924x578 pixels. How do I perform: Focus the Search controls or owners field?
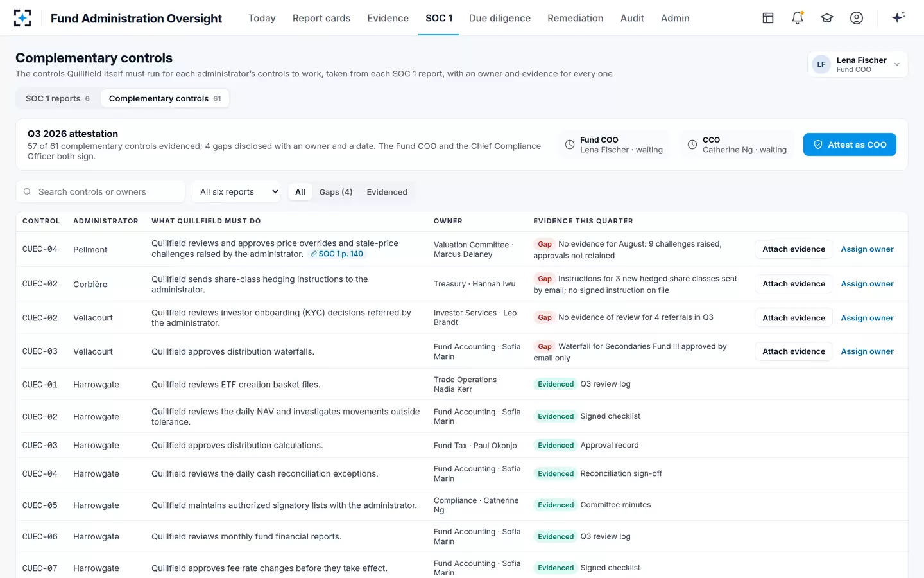point(101,192)
